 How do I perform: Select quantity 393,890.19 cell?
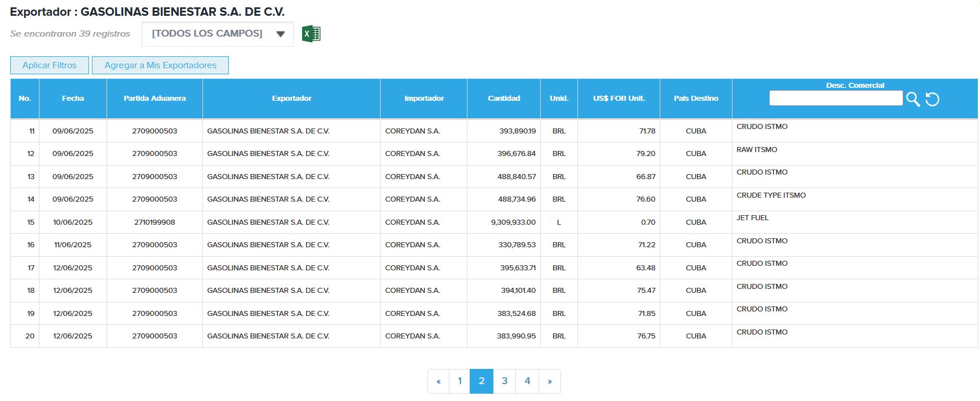point(504,131)
